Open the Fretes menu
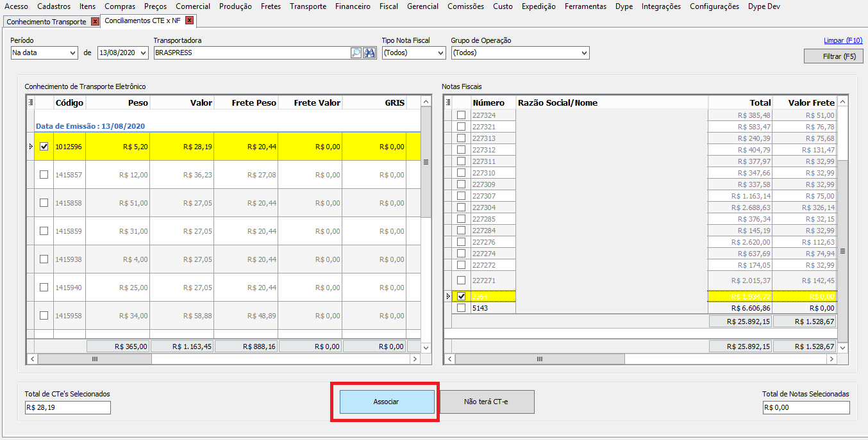The width and height of the screenshot is (868, 440). tap(271, 6)
